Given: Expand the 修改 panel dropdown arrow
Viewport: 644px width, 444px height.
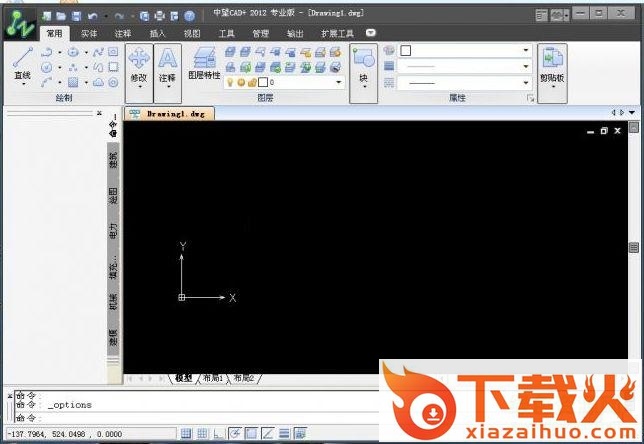Looking at the screenshot, I should [x=139, y=87].
